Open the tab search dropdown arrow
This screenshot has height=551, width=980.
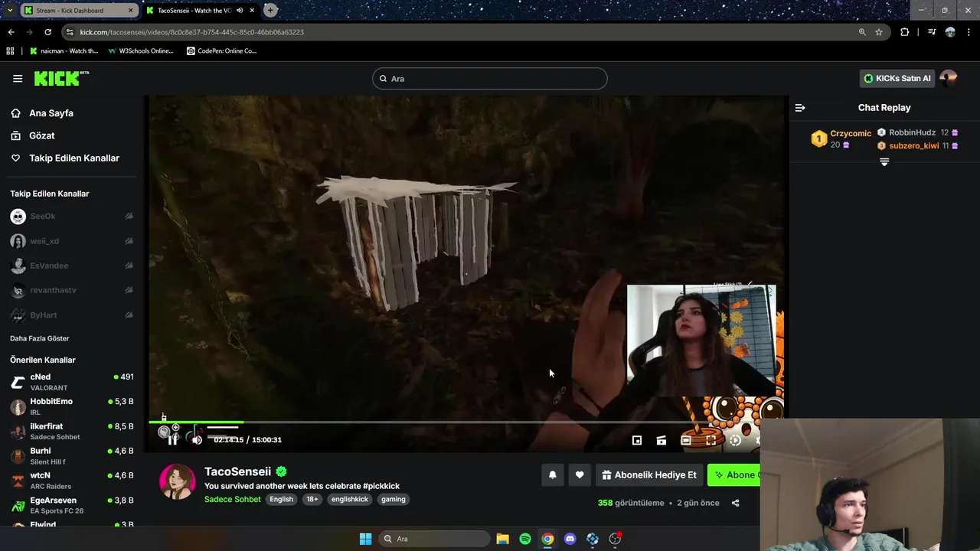[x=9, y=10]
